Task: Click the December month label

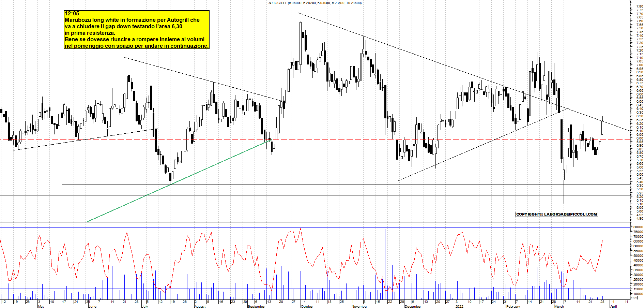Action: tap(413, 306)
